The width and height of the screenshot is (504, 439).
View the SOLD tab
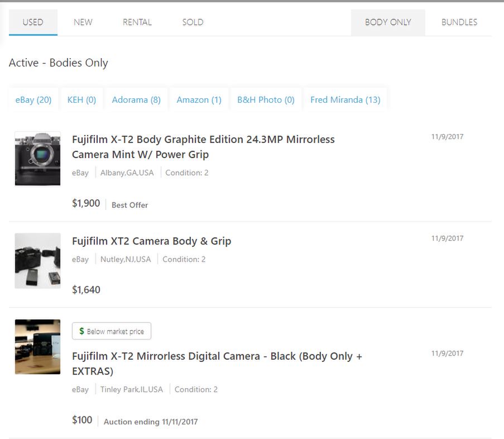pyautogui.click(x=193, y=22)
